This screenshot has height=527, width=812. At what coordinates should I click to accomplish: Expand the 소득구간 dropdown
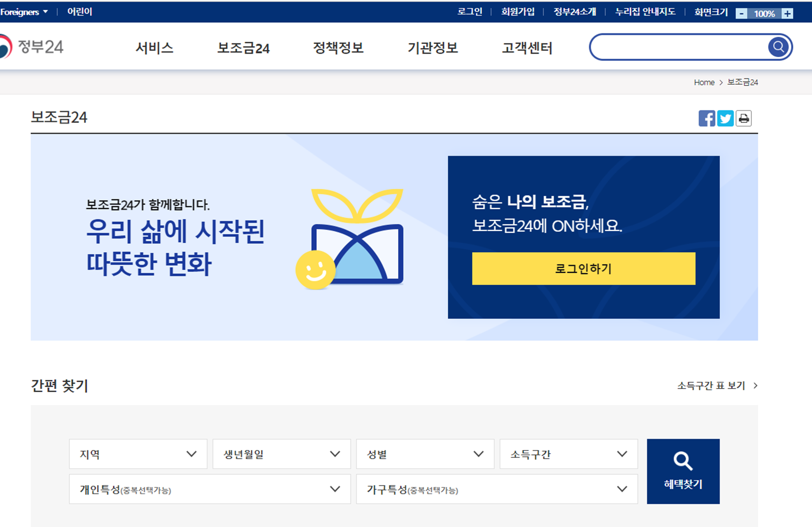pyautogui.click(x=568, y=454)
